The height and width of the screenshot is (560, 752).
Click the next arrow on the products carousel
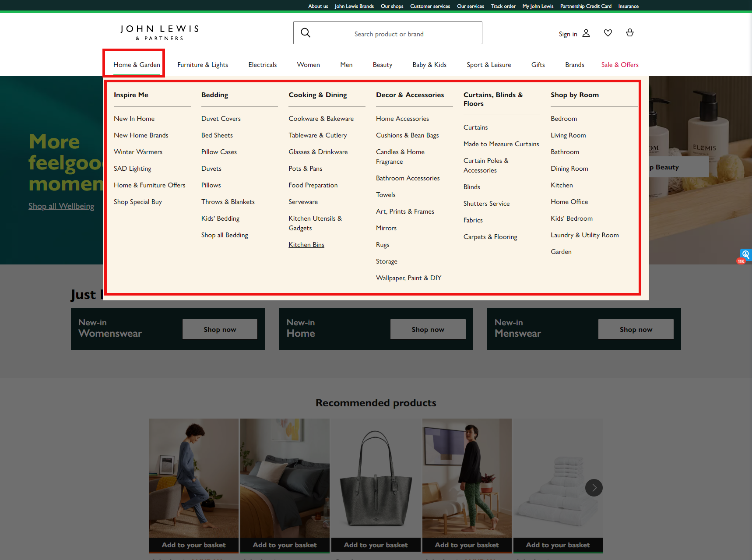594,487
